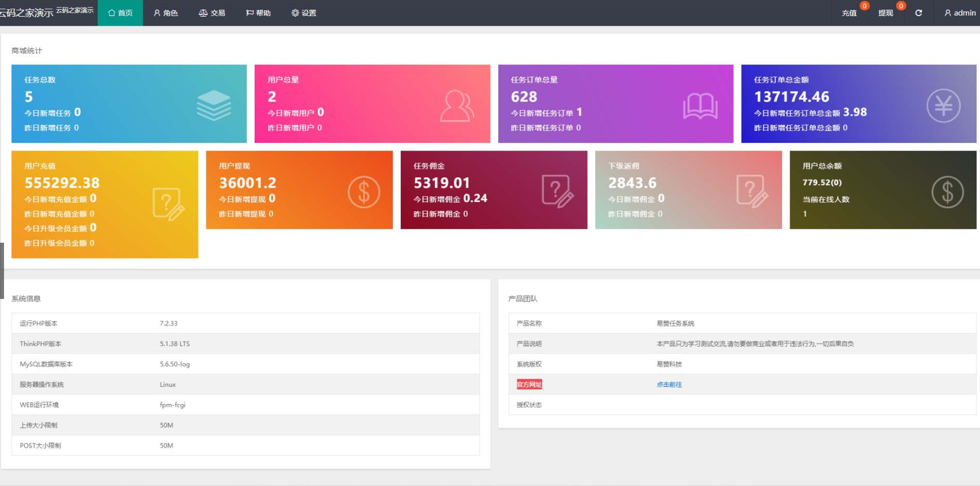This screenshot has width=980, height=486.
Task: Follow the 点击前往 official website link
Action: (x=669, y=384)
